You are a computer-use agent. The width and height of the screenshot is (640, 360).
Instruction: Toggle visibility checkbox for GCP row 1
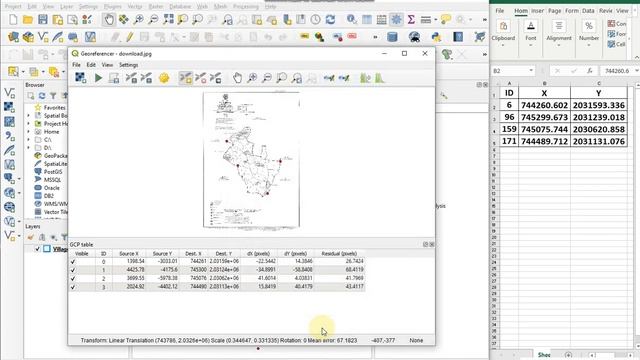point(73,270)
